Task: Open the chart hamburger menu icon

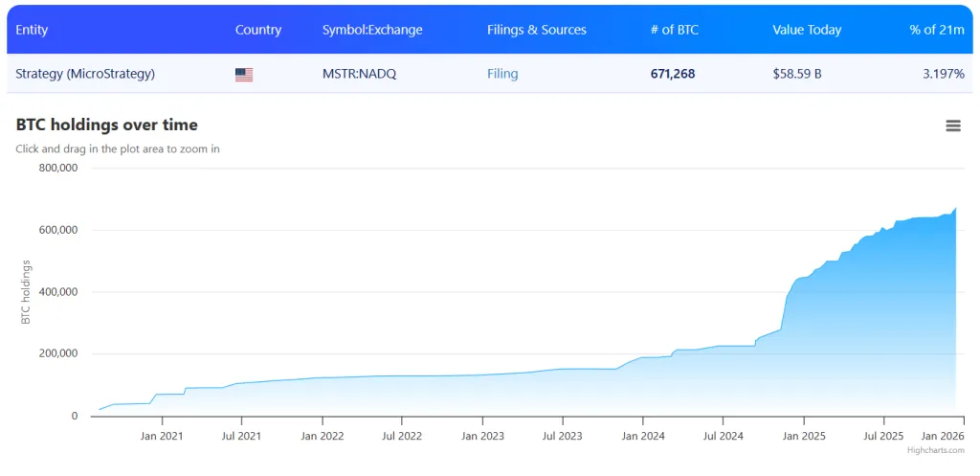Action: click(952, 125)
